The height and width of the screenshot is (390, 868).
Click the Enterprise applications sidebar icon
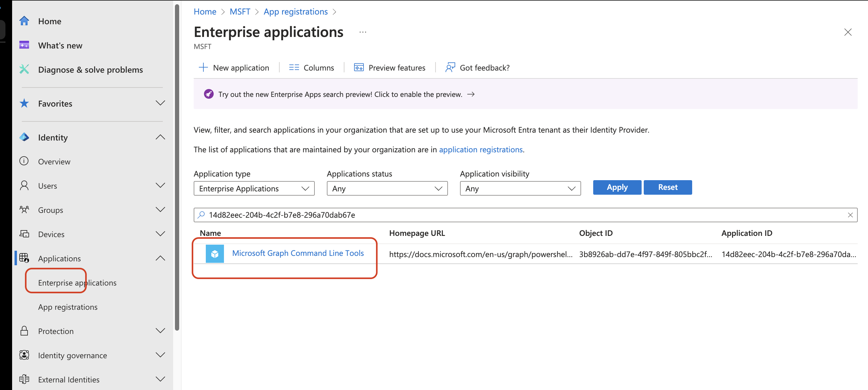77,282
